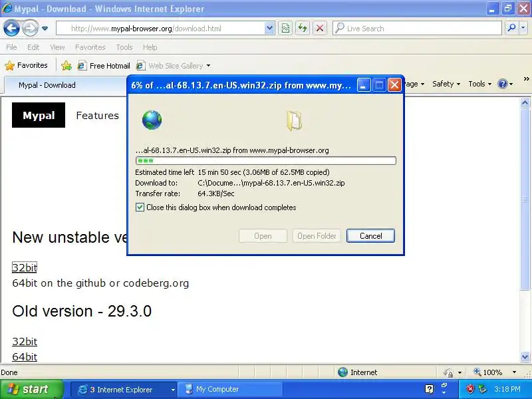Click the 32bit link under New unstable

click(25, 268)
